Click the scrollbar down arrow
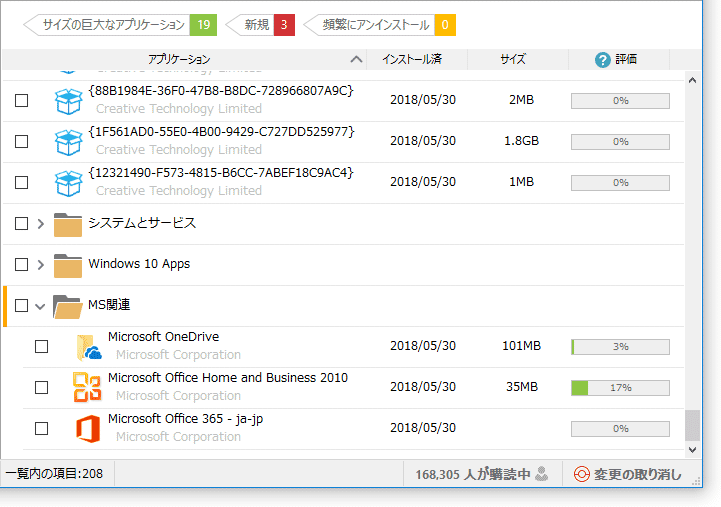The width and height of the screenshot is (721, 507). click(x=692, y=450)
